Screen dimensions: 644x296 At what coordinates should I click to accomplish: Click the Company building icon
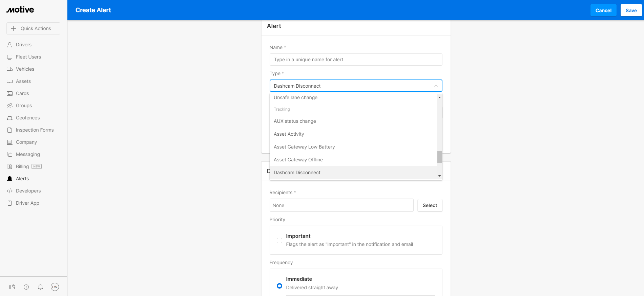pos(10,142)
